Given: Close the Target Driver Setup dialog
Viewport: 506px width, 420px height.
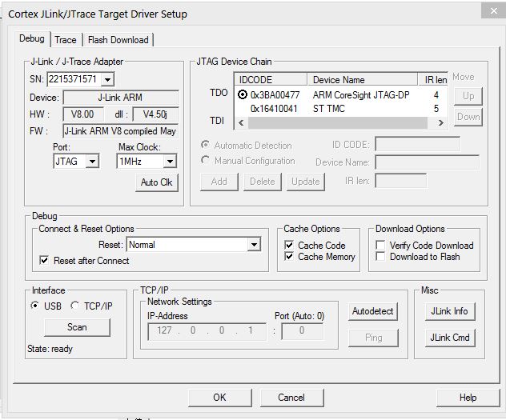Looking at the screenshot, I should click(493, 10).
